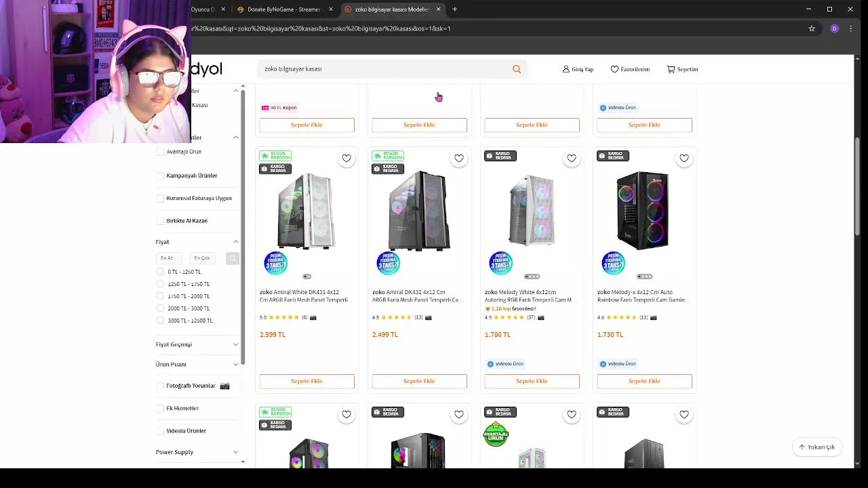Open Chrome three-dot menu
This screenshot has width=868, height=488.
(x=851, y=28)
